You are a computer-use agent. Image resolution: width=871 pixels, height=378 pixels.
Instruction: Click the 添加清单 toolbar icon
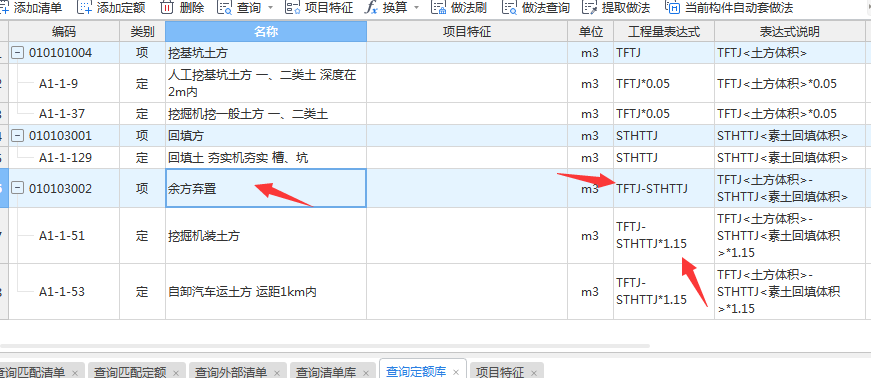pyautogui.click(x=4, y=7)
